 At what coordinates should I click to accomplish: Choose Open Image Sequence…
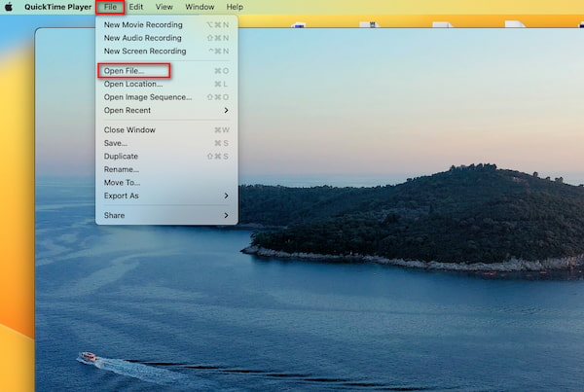(x=166, y=97)
